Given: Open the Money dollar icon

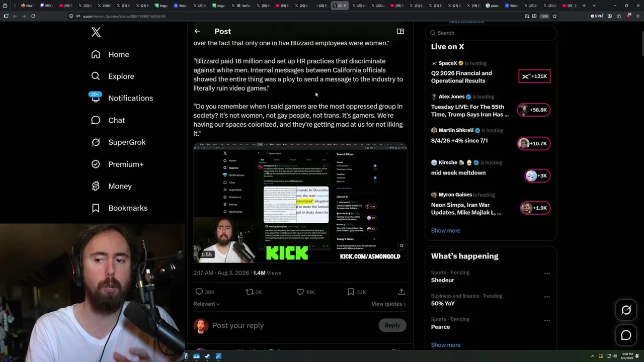Looking at the screenshot, I should coord(96,186).
